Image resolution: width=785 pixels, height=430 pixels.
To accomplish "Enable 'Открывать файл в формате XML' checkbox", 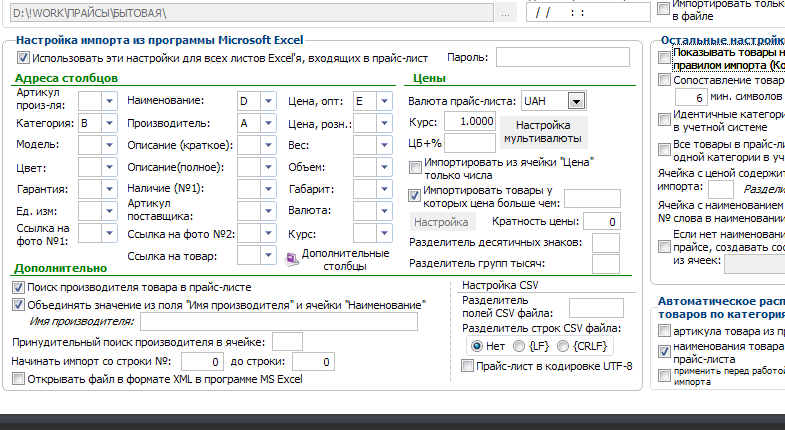I will point(18,378).
